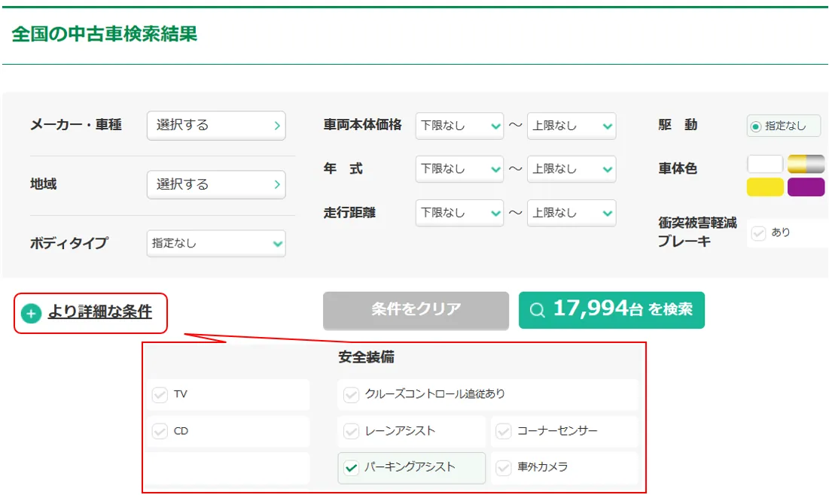Select 駆動 指定なし radio button
Screen dimensions: 829x504
pos(756,126)
